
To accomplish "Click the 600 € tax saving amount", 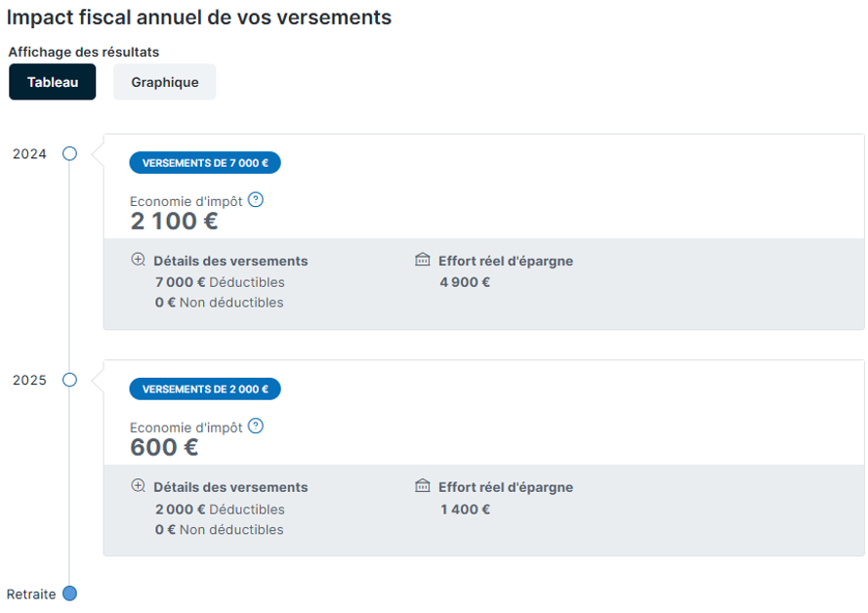I will [x=164, y=447].
